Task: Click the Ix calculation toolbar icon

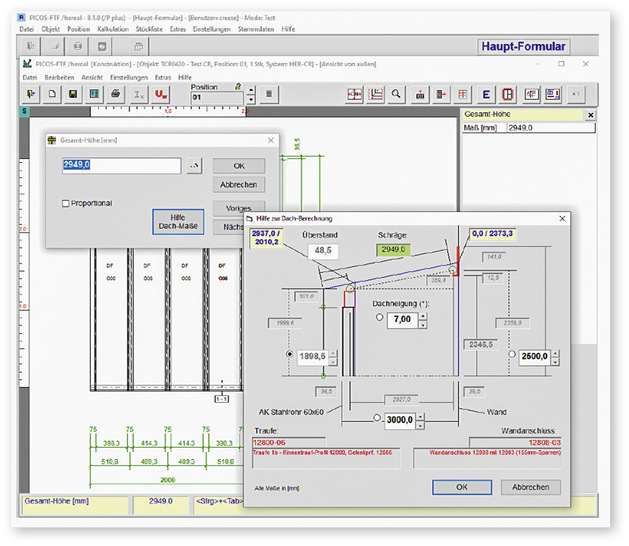Action: (x=139, y=94)
